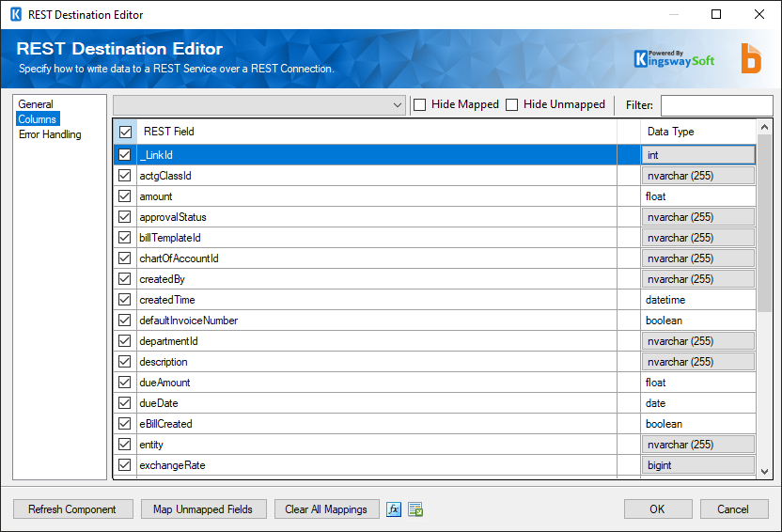Uncheck the eBillCreated row checkbox
The image size is (782, 532).
(x=125, y=424)
